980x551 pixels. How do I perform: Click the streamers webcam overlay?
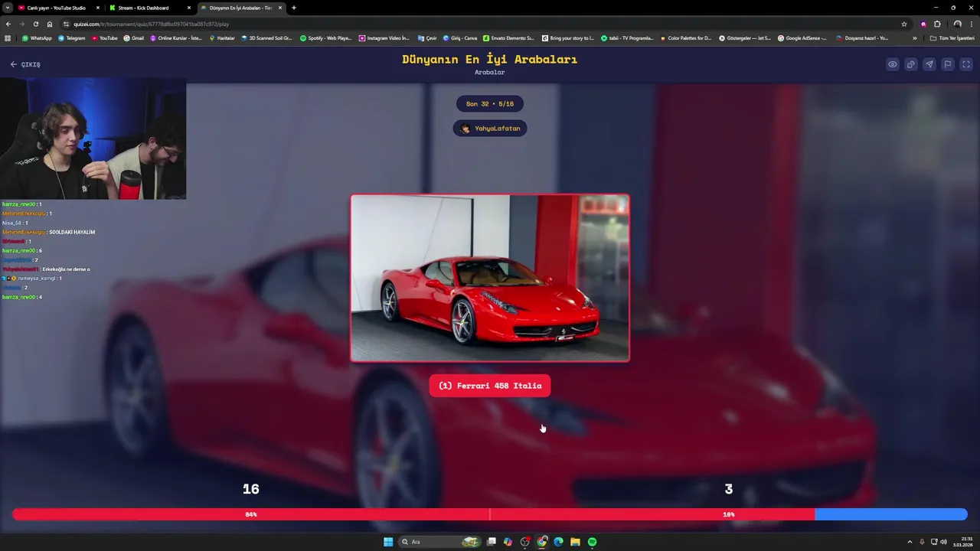point(93,139)
